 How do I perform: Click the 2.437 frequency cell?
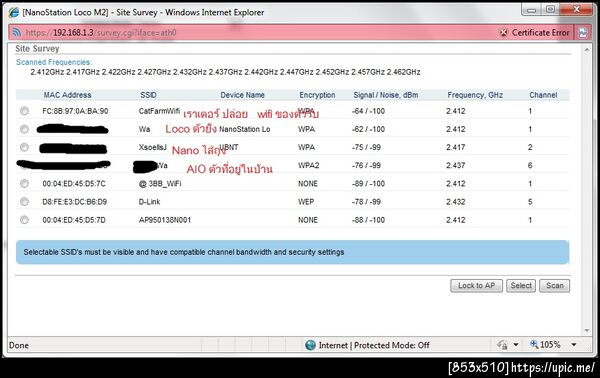coord(456,165)
